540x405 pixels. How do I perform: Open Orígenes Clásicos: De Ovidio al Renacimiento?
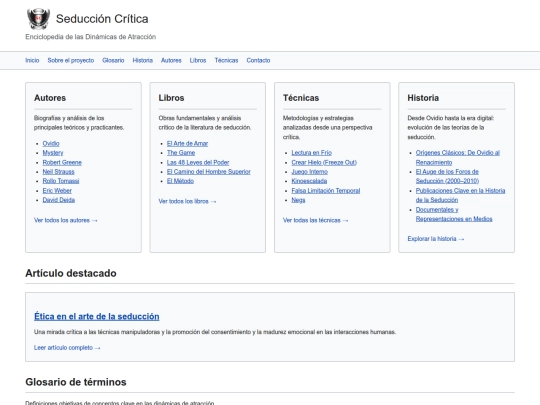[458, 157]
